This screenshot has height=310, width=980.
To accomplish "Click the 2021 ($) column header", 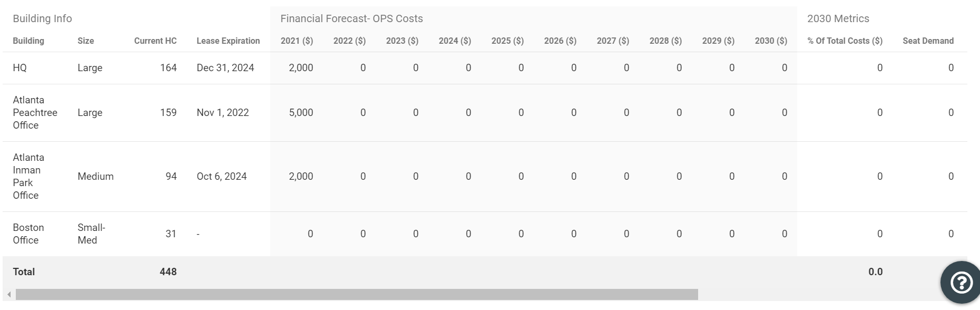I will [x=297, y=41].
